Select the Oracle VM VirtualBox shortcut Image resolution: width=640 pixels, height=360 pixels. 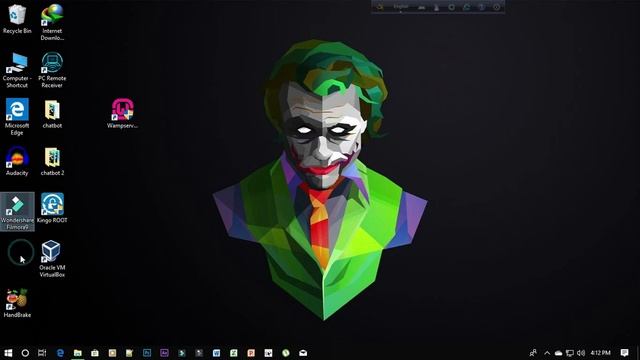click(52, 259)
